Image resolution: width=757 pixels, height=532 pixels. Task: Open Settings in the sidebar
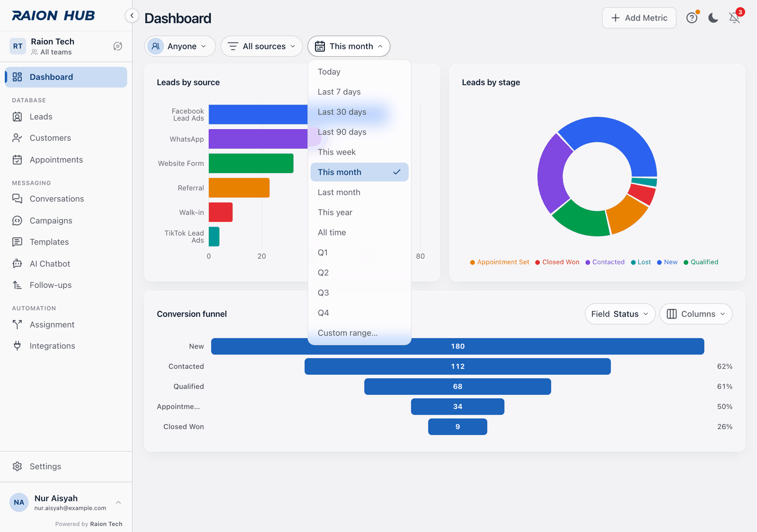click(x=66, y=467)
